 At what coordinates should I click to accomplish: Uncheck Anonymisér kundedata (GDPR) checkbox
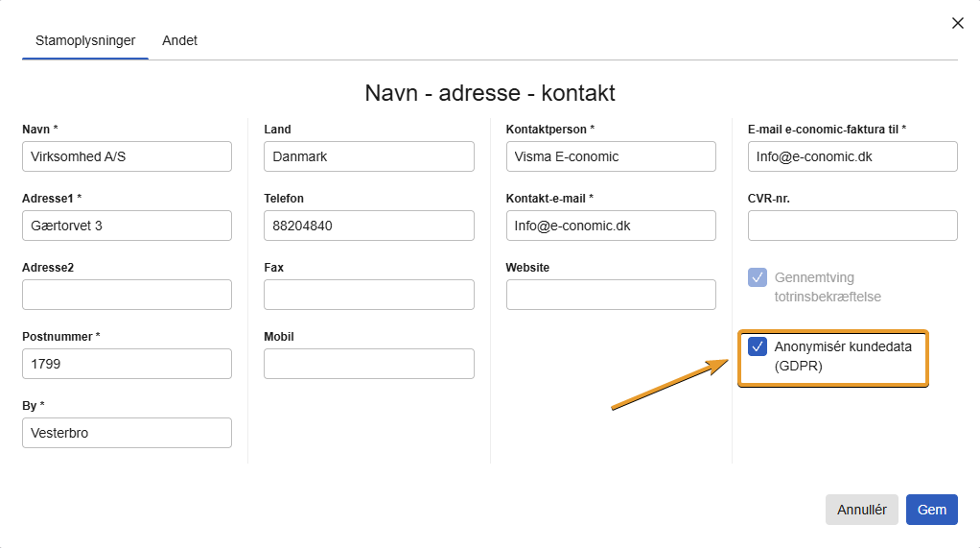click(758, 346)
